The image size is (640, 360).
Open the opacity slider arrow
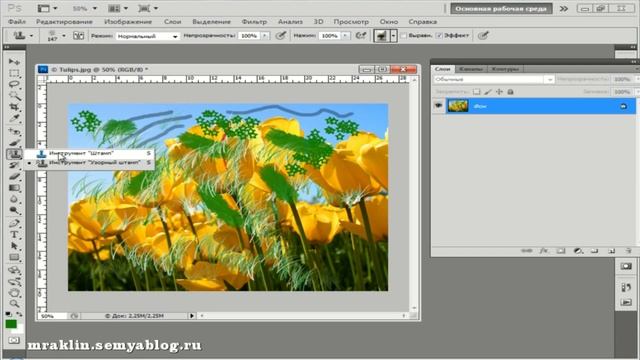(x=265, y=36)
